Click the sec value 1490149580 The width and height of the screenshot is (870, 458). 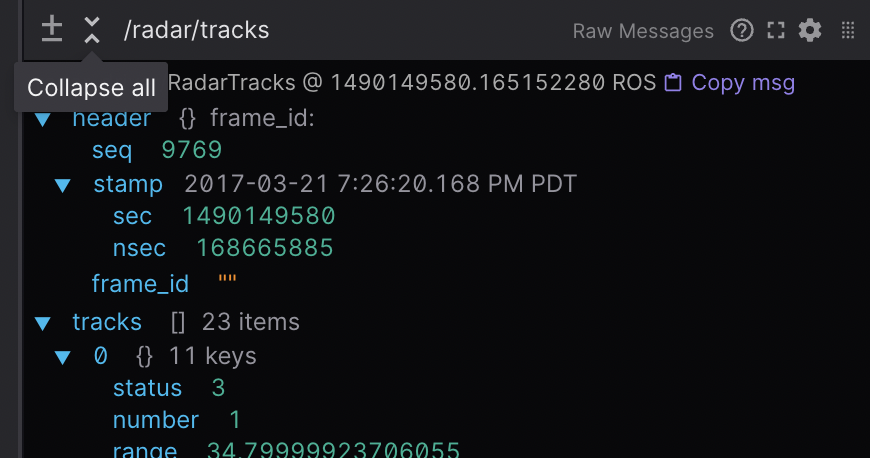(x=259, y=216)
